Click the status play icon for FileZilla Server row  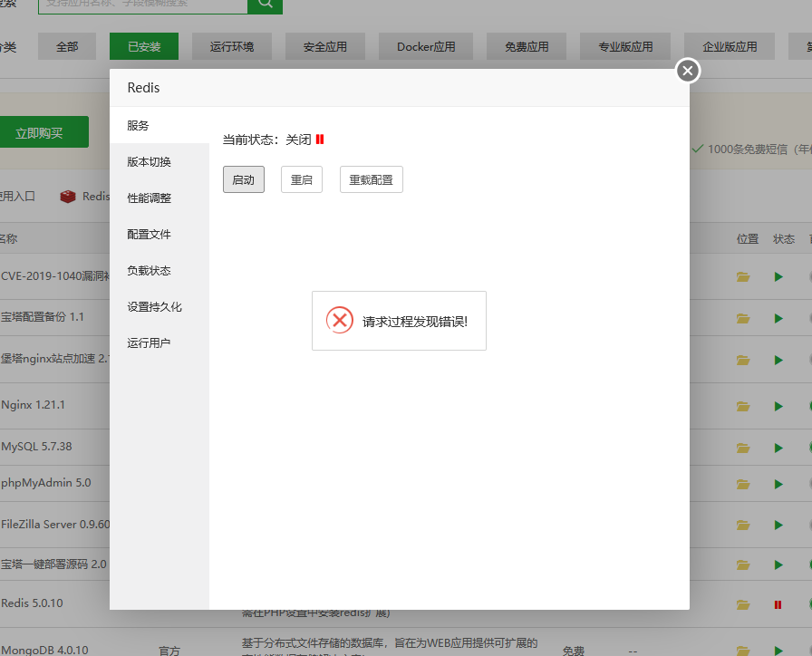click(x=778, y=525)
